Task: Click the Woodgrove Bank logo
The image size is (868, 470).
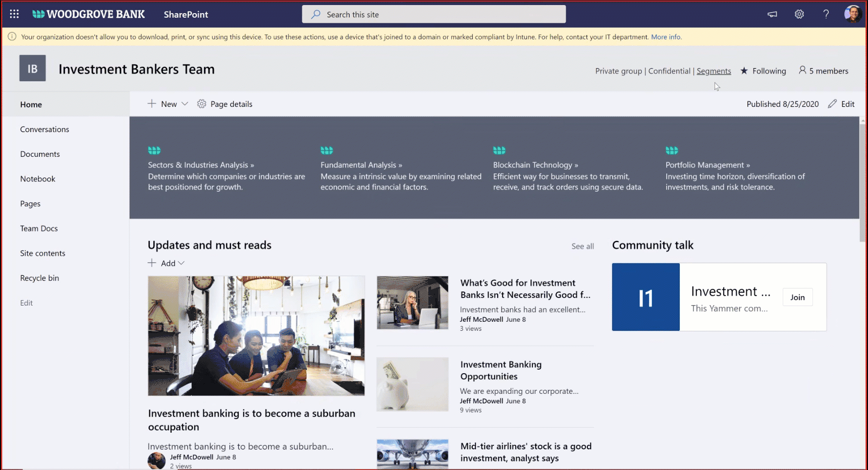Action: [88, 14]
